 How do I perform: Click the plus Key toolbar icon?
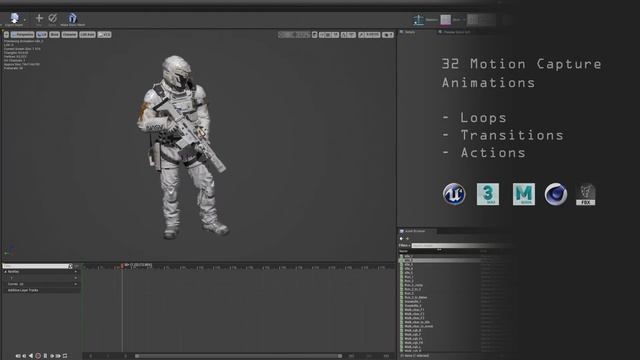pos(39,18)
